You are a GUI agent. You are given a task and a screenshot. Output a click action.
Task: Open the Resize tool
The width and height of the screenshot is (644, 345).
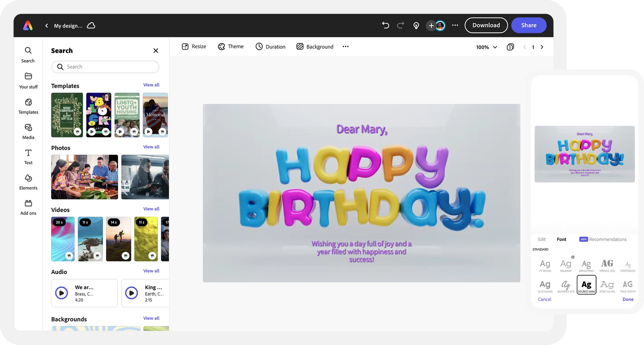[194, 47]
